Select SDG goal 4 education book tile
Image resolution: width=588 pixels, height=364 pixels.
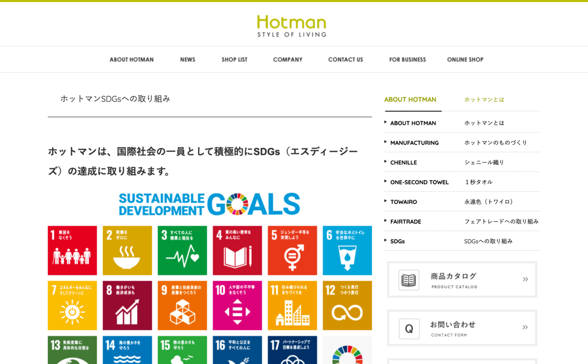(x=237, y=250)
